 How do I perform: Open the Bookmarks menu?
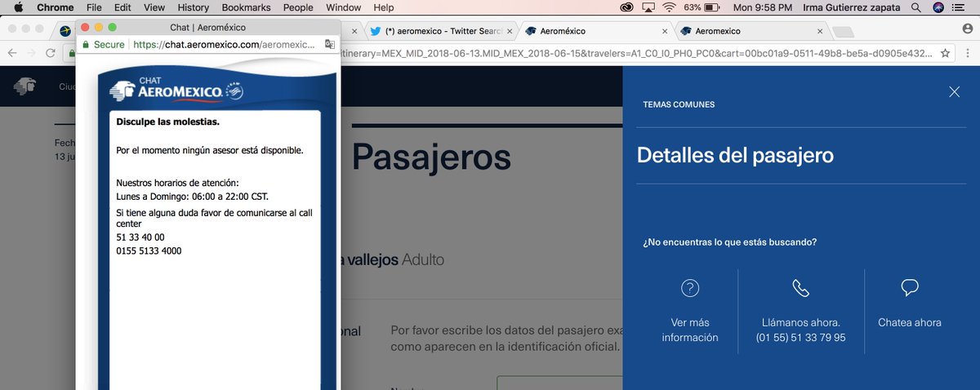pos(246,7)
